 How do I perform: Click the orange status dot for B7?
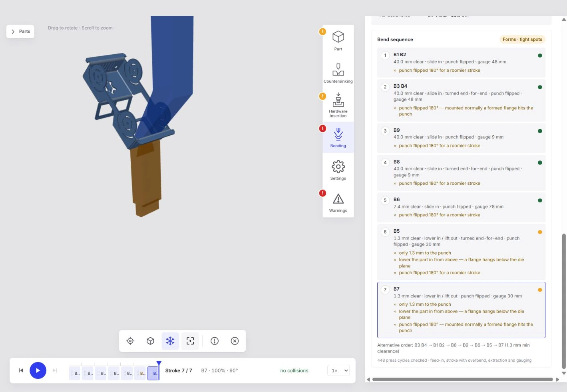[x=540, y=290]
